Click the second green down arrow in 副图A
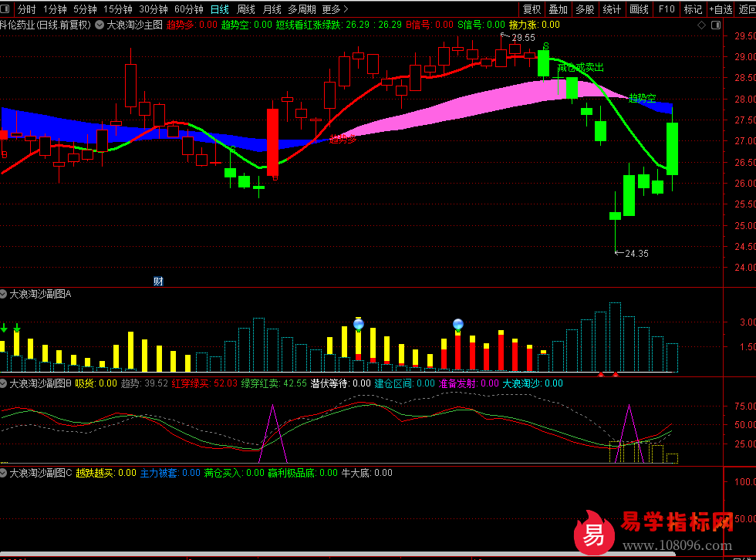 [x=17, y=328]
